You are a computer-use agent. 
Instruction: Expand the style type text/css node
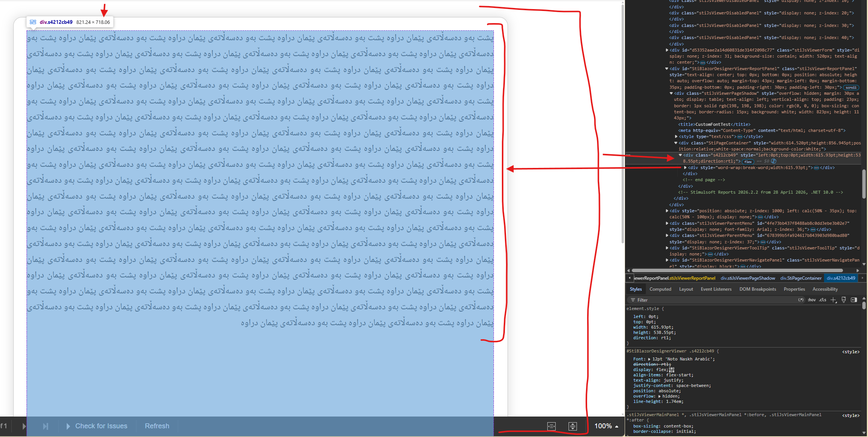(676, 137)
